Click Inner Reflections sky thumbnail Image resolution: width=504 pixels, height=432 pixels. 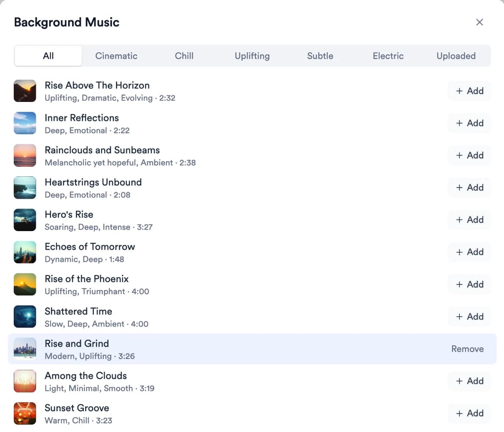(25, 123)
